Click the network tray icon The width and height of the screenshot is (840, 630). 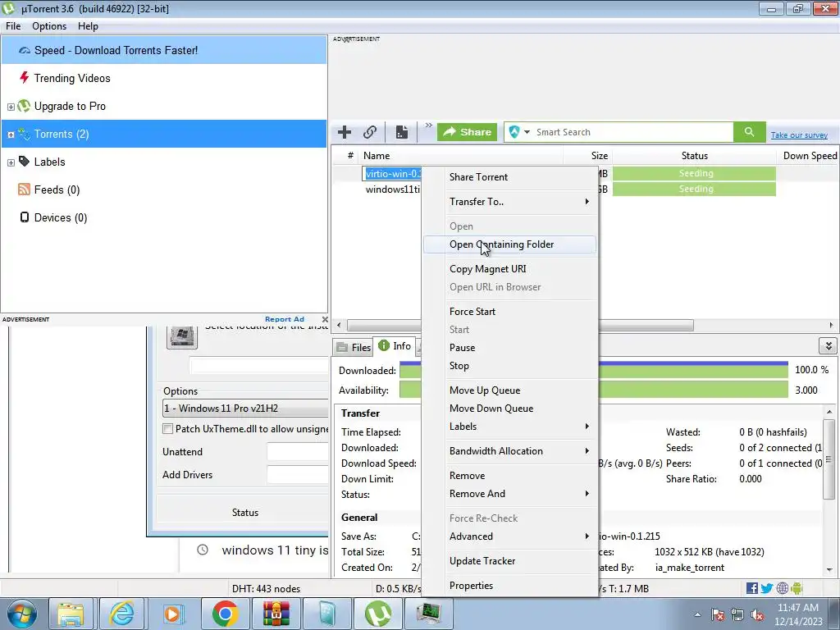(737, 615)
